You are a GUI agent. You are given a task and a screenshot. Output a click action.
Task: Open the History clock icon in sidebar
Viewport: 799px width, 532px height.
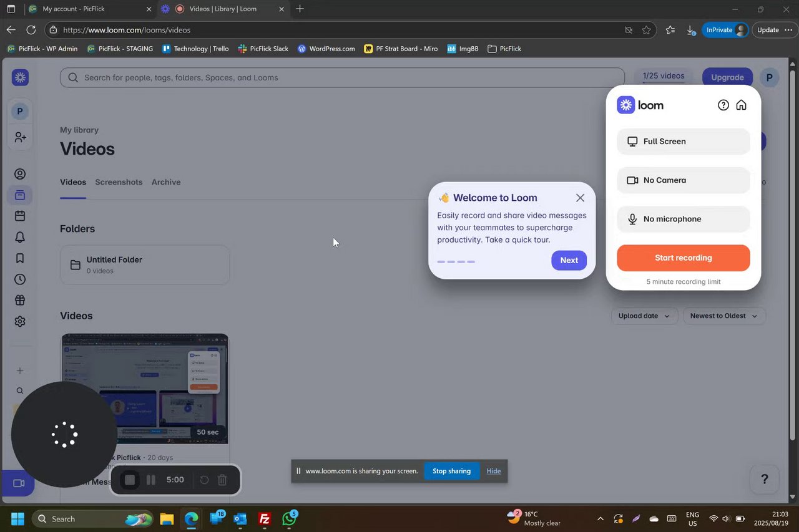coord(20,279)
